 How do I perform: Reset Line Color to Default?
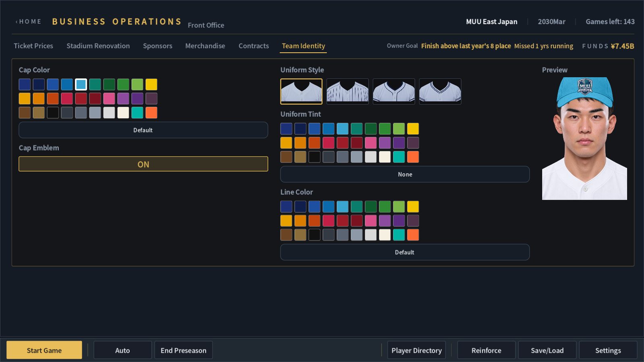click(x=405, y=253)
